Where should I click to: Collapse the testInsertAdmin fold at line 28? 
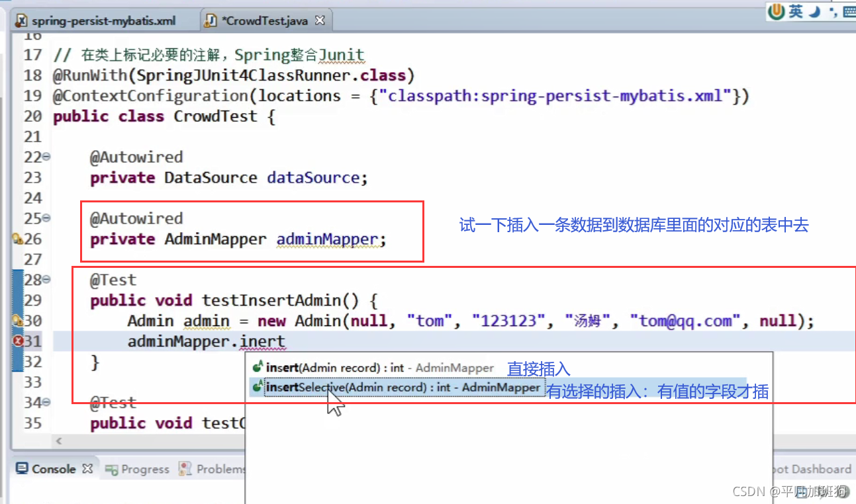46,280
